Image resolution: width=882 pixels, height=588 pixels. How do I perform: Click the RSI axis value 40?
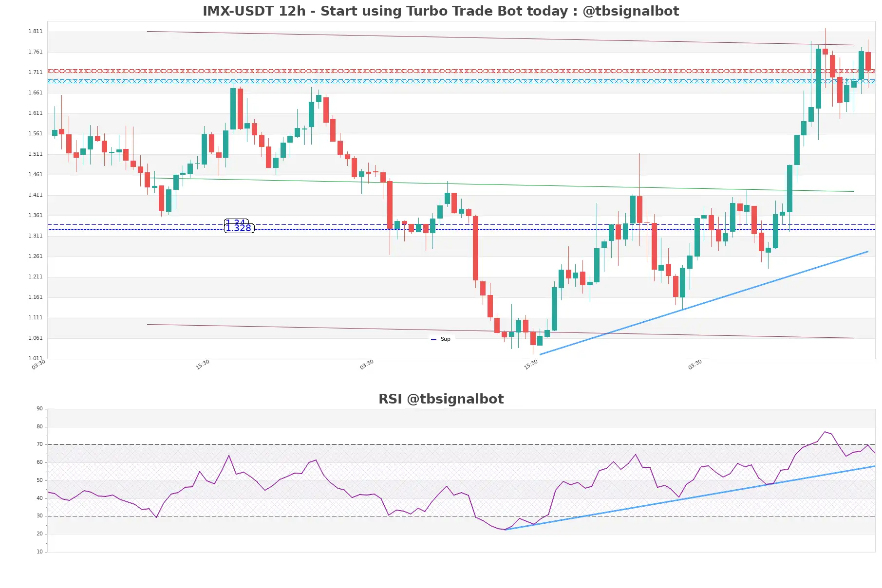pyautogui.click(x=39, y=498)
